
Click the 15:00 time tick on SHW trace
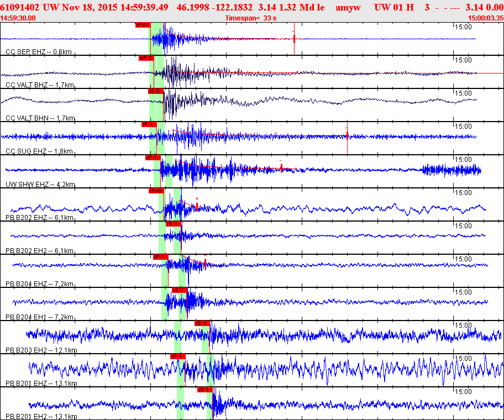[463, 159]
